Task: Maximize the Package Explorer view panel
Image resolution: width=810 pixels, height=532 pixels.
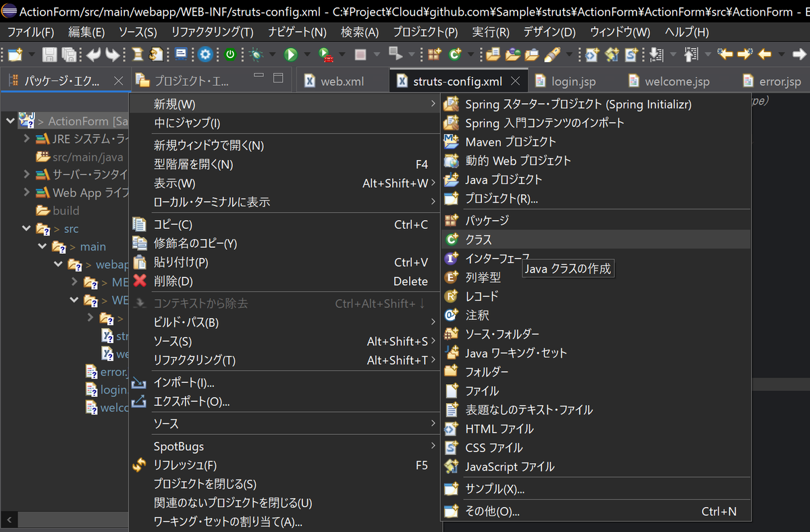Action: pos(277,78)
